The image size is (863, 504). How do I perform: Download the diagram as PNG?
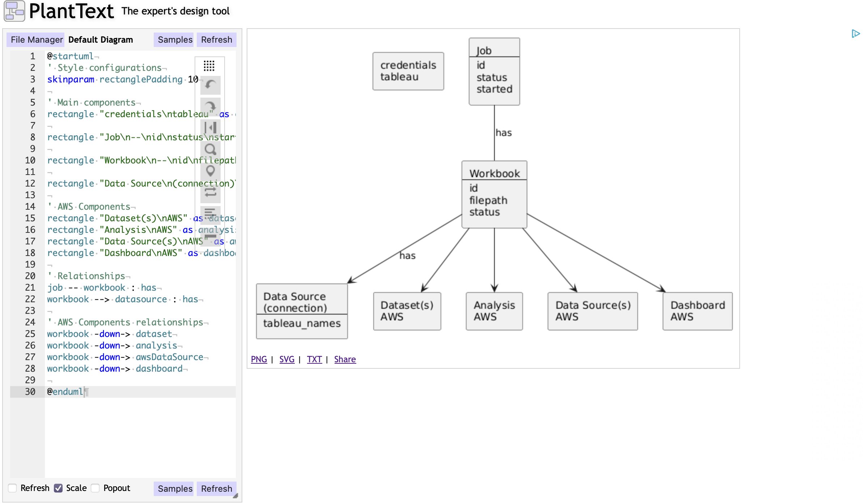tap(259, 359)
